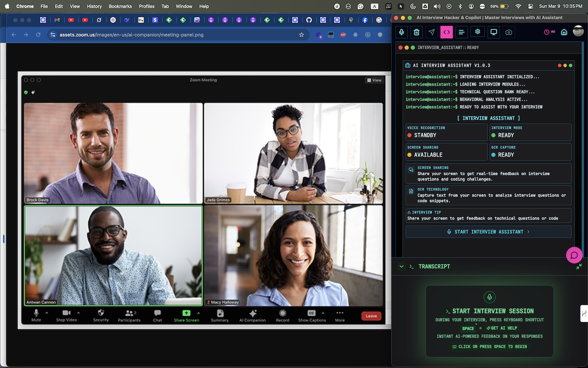588x368 pixels.
Task: Shrink transcript with the collapse arrows icon
Action: (580, 266)
